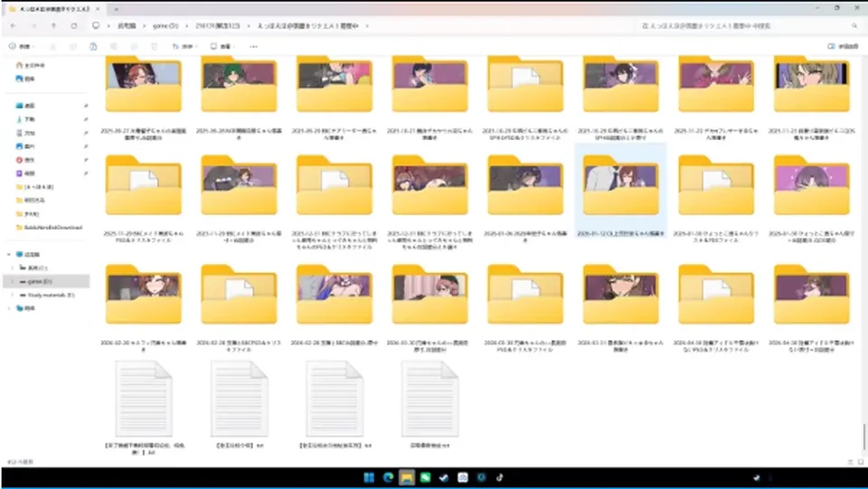The width and height of the screenshot is (868, 489).
Task: Open Videos in the quick access list
Action: (x=25, y=174)
